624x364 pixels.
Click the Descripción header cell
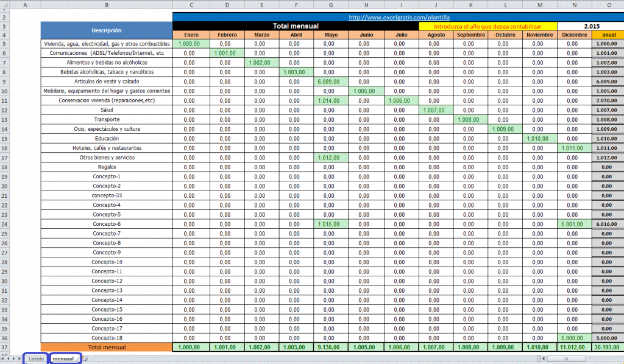click(107, 30)
